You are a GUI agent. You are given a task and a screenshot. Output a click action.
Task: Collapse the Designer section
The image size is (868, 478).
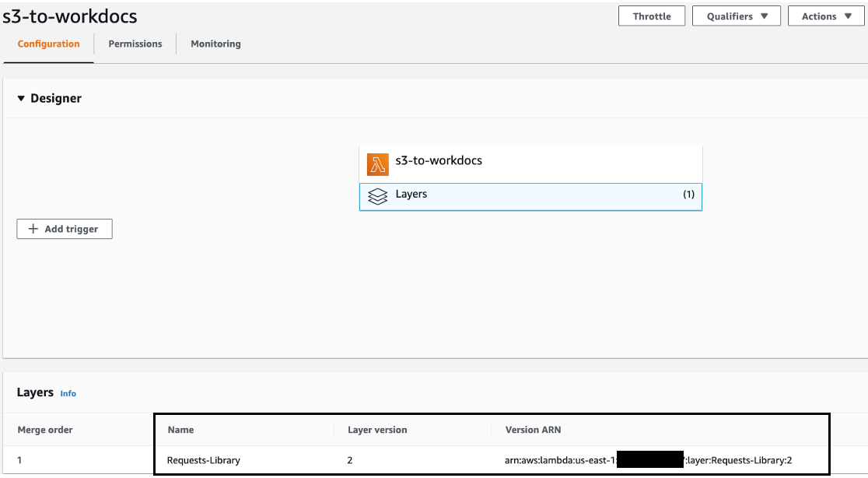click(x=21, y=98)
